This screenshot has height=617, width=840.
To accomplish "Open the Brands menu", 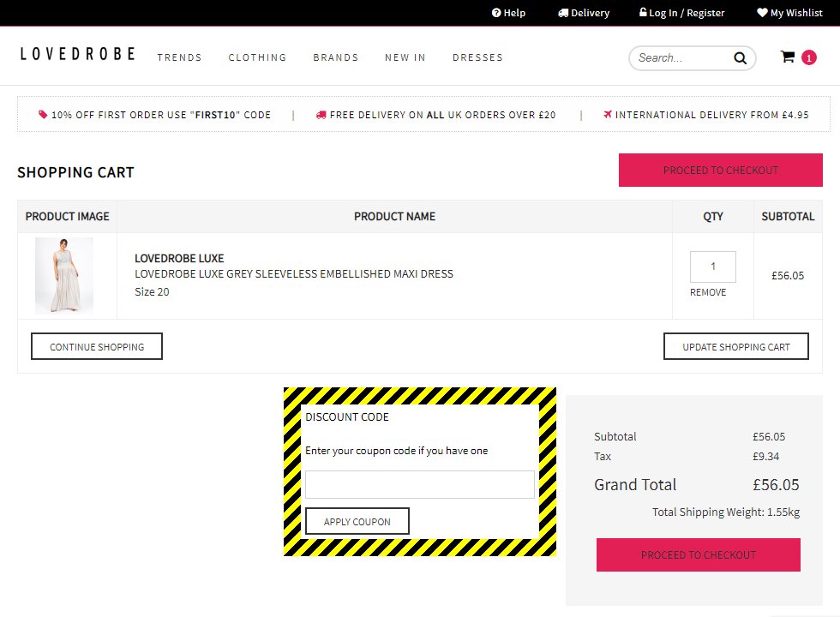I will pos(335,57).
